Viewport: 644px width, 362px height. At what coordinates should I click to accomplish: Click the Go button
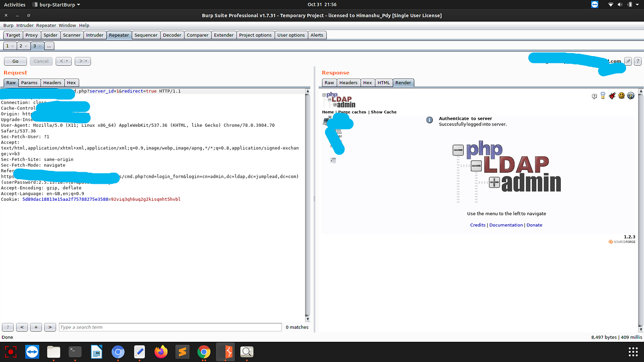click(15, 61)
